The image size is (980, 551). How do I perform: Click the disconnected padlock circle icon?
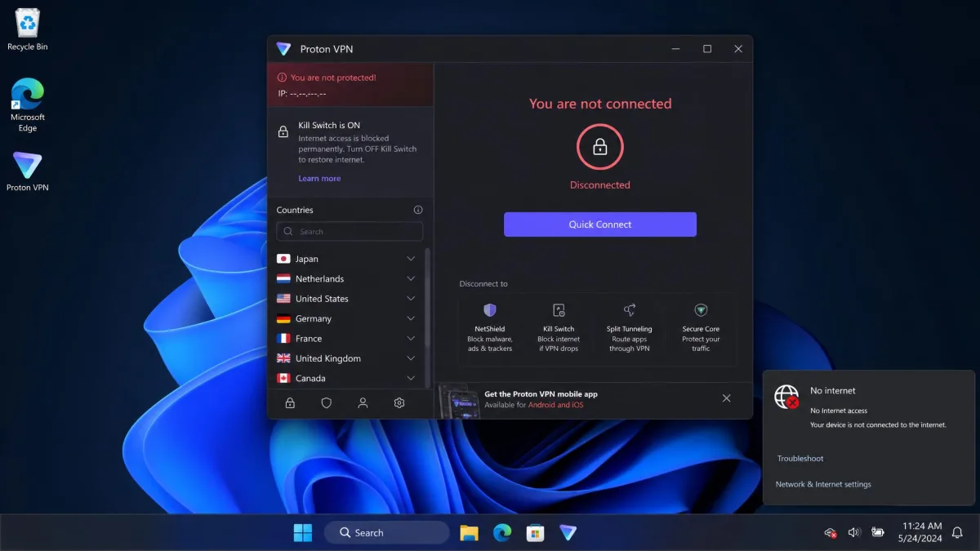click(x=600, y=147)
